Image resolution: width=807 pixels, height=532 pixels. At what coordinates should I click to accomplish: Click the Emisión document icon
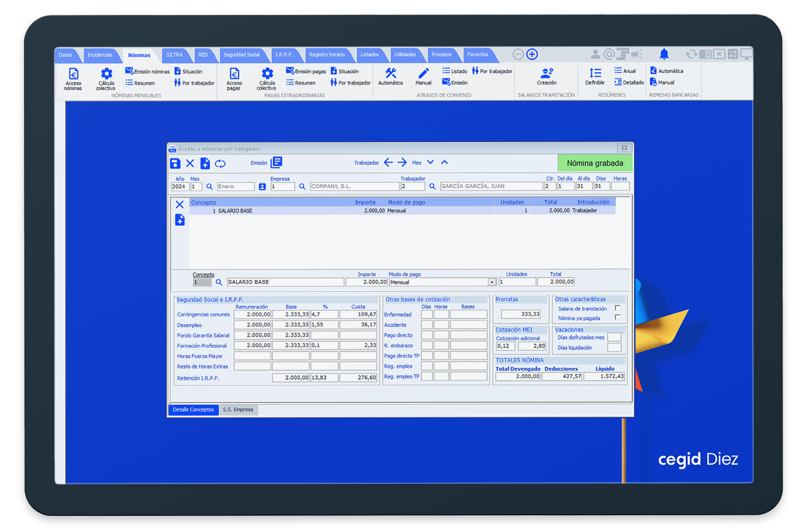pos(276,162)
